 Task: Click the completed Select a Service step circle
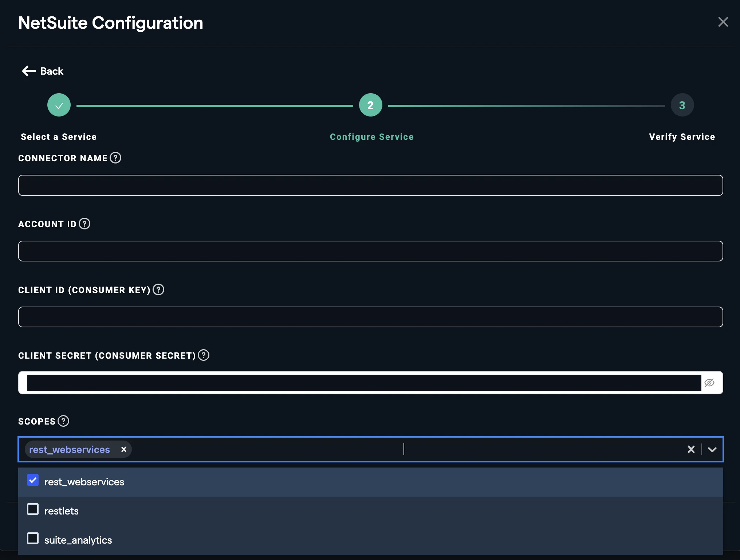point(59,105)
